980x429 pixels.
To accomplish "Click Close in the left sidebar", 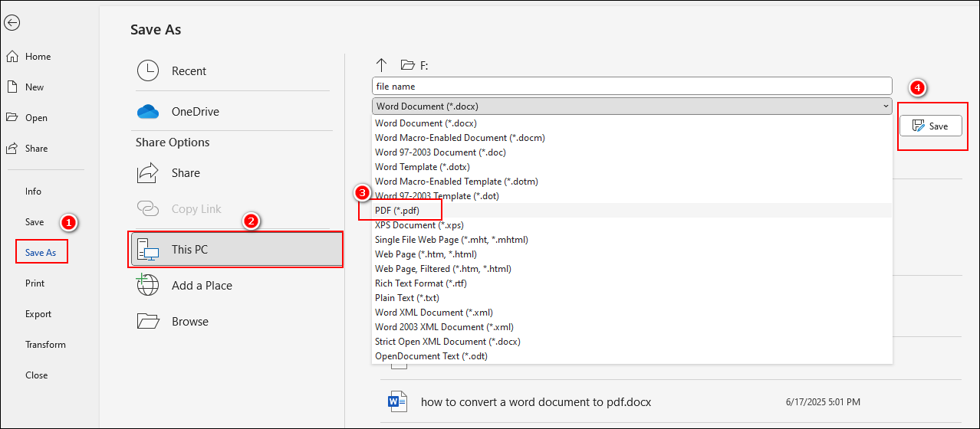I will (36, 375).
